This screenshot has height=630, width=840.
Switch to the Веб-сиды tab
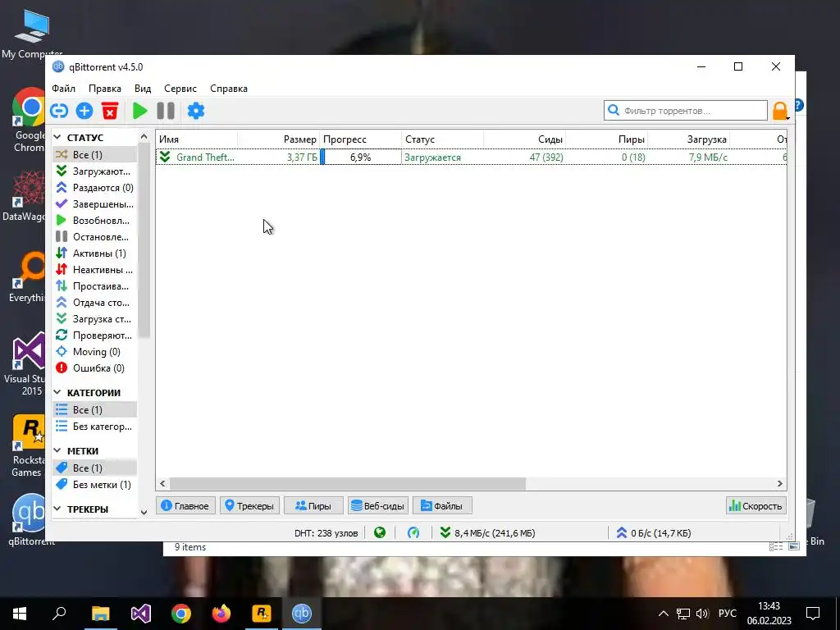[x=378, y=505]
